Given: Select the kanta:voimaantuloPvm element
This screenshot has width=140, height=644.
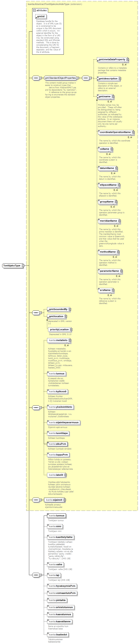Looking at the screenshot, I should (62, 593).
